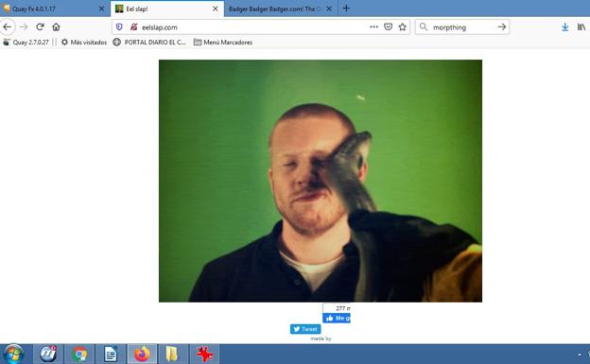
Task: Click the Tweet button
Action: tap(305, 329)
